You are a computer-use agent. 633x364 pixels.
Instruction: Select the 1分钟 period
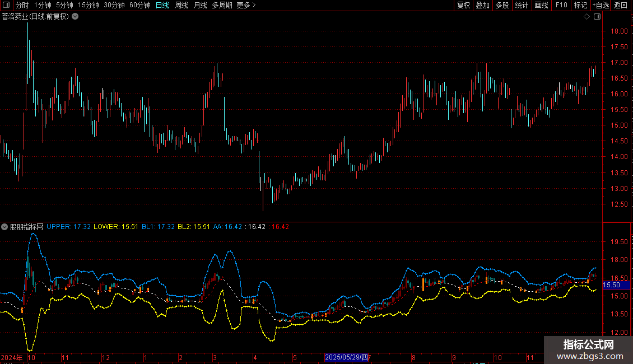tap(43, 5)
